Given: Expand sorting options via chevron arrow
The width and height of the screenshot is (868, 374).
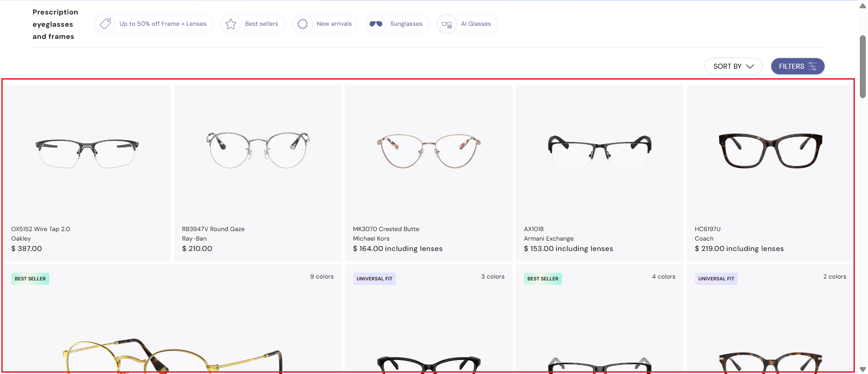Looking at the screenshot, I should tap(750, 66).
